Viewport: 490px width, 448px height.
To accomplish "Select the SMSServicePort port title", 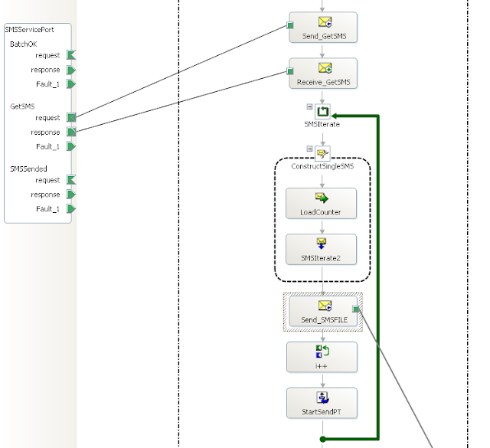I will click(29, 30).
